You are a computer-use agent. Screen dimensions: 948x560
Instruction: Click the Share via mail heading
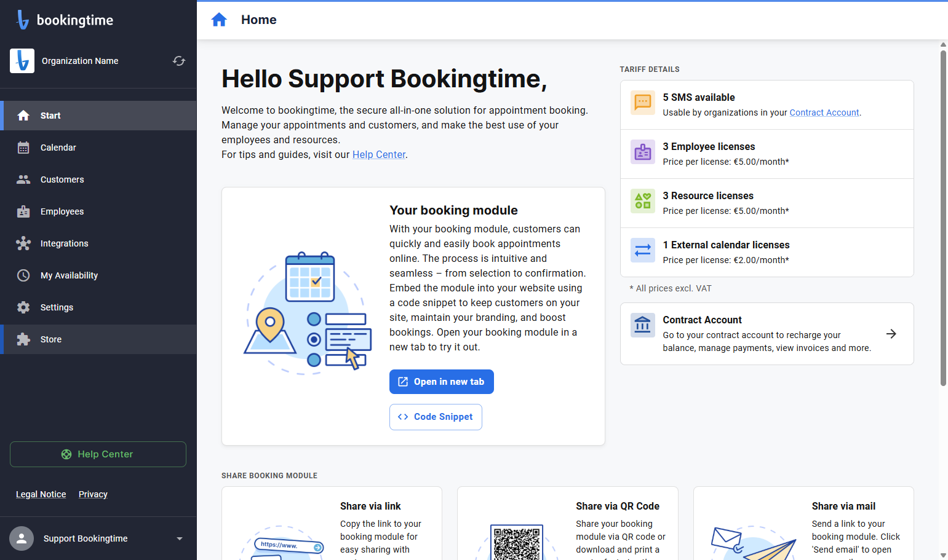pyautogui.click(x=843, y=506)
